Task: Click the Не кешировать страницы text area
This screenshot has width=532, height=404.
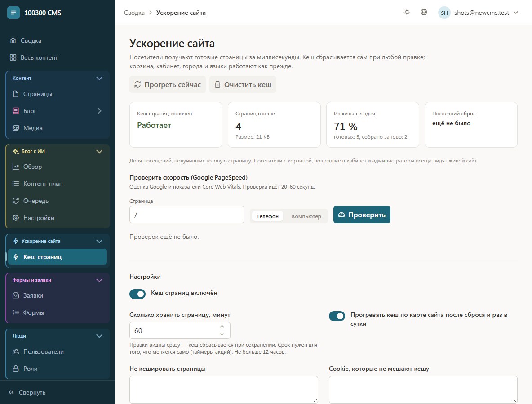Action: [224, 390]
